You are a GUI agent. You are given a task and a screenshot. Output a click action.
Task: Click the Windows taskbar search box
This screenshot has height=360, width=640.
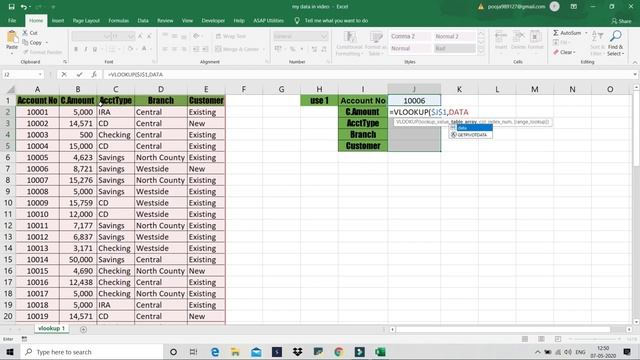(x=91, y=352)
